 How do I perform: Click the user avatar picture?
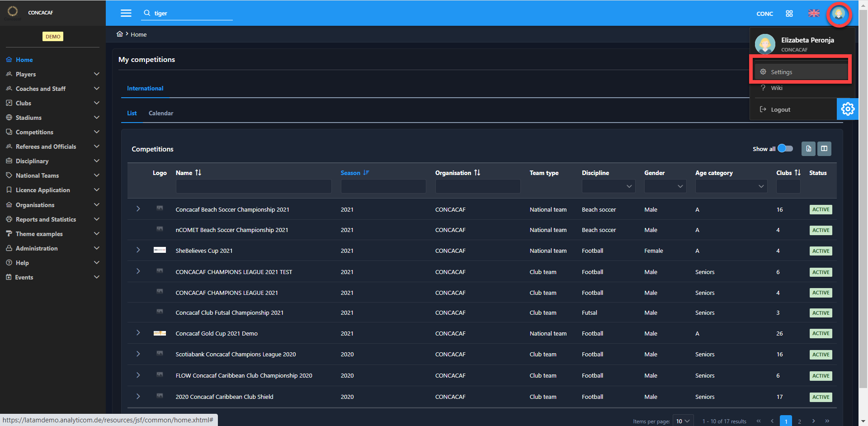pyautogui.click(x=839, y=14)
